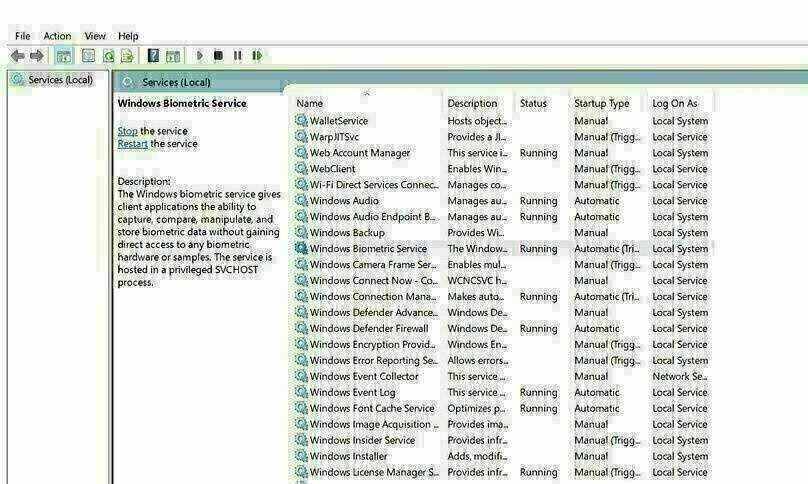Click the gear icon beside Windows Event Collector

tap(301, 376)
